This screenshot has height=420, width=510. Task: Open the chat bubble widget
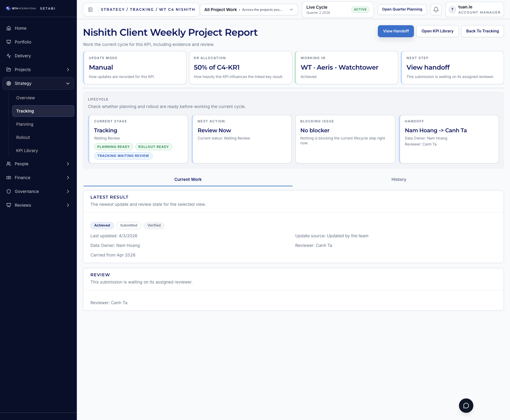466,406
